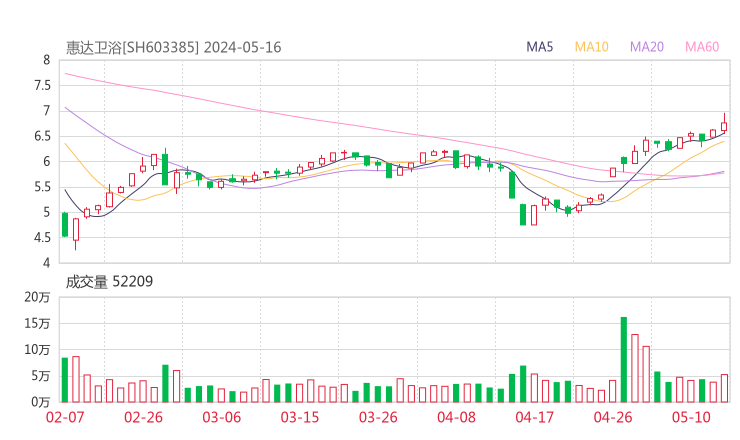Viewport: 740px width, 440px height.
Task: Click the volume axis label 10万
Action: tap(37, 350)
